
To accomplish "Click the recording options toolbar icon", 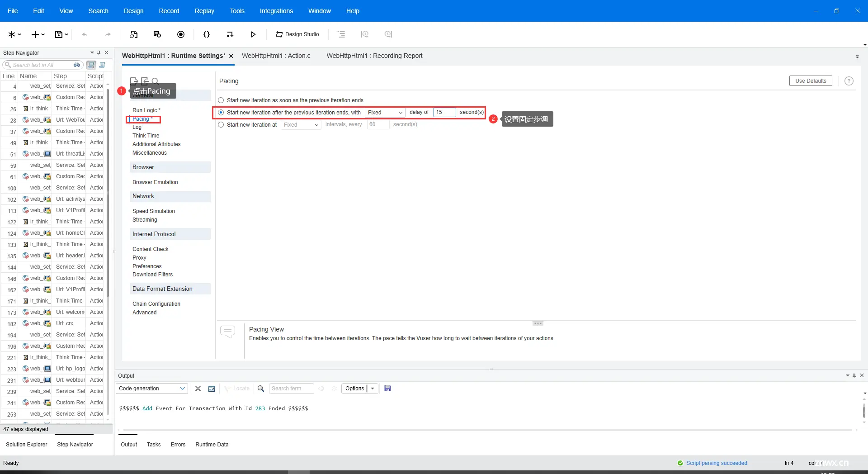I will click(157, 34).
